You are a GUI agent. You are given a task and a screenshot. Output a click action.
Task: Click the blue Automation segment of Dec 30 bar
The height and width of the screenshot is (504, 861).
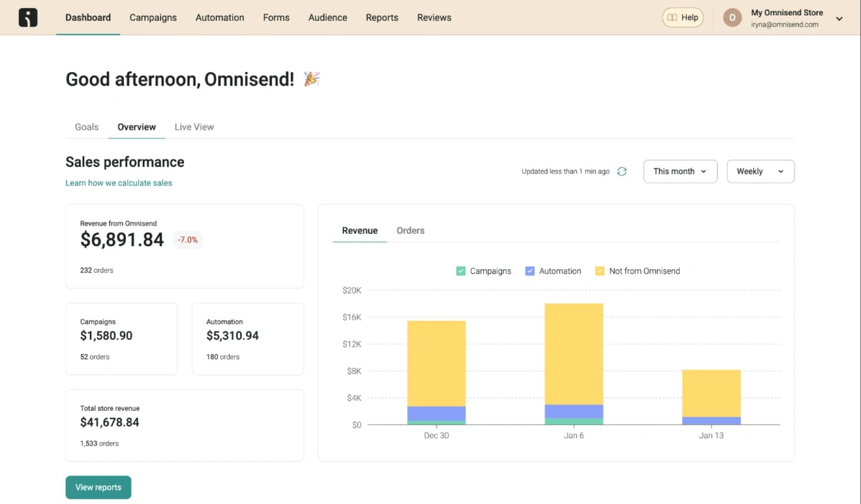coord(437,413)
